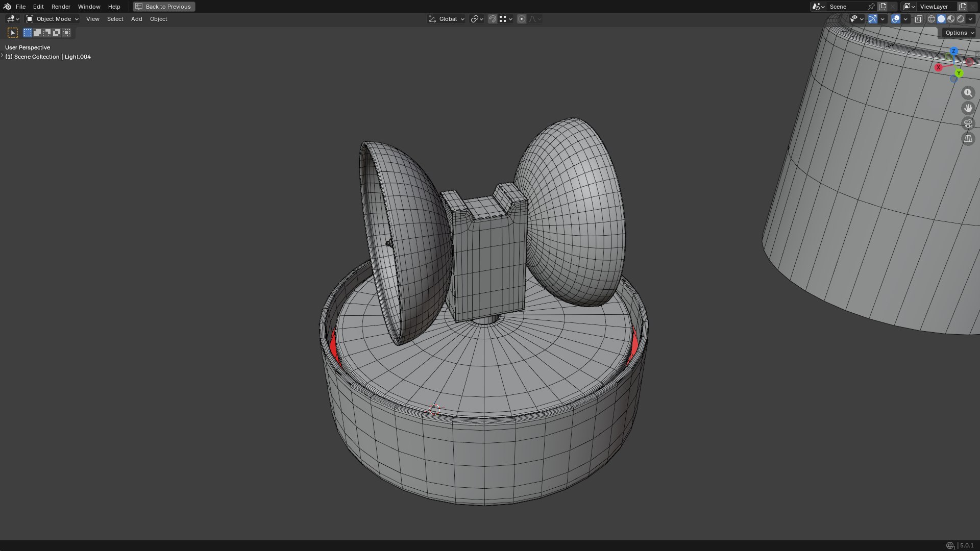Choose the Invert Selection mode
Viewport: 980px width, 551px height.
57,33
